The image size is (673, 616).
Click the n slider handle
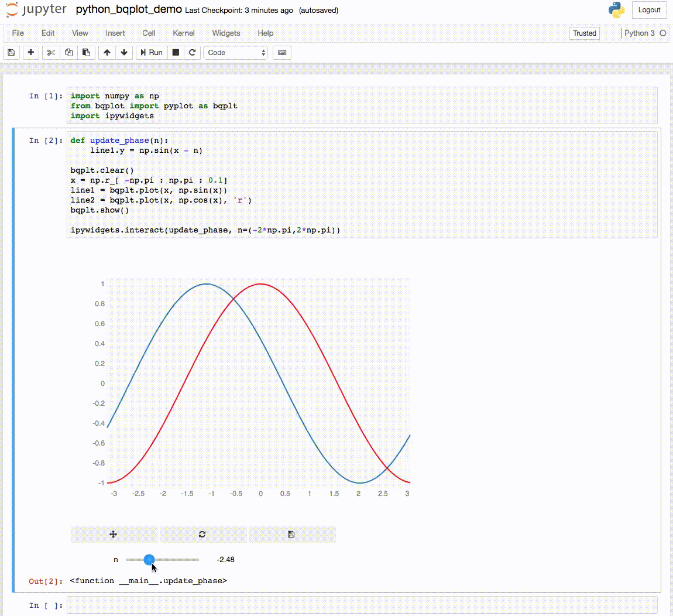point(149,560)
